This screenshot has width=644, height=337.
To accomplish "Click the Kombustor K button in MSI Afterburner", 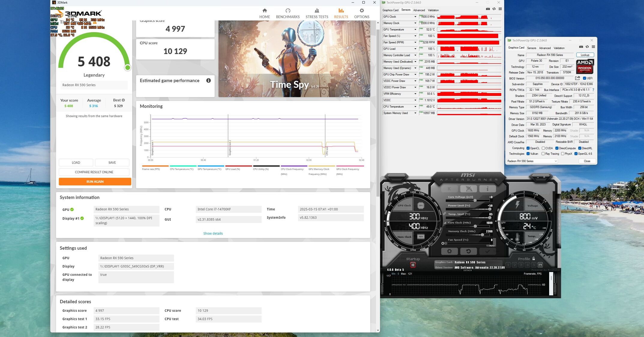I will click(449, 189).
